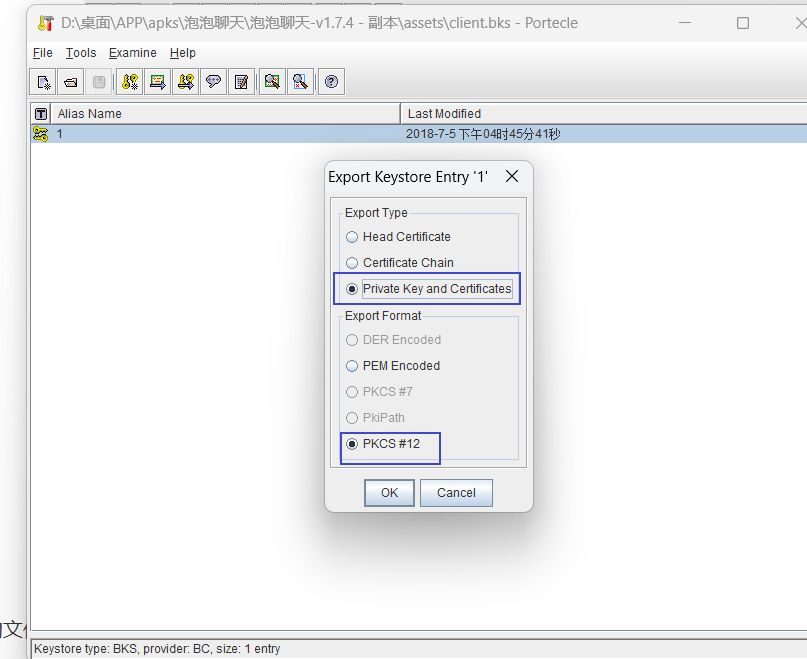Image resolution: width=807 pixels, height=659 pixels.
Task: Click the entry type column header icon
Action: pos(41,114)
